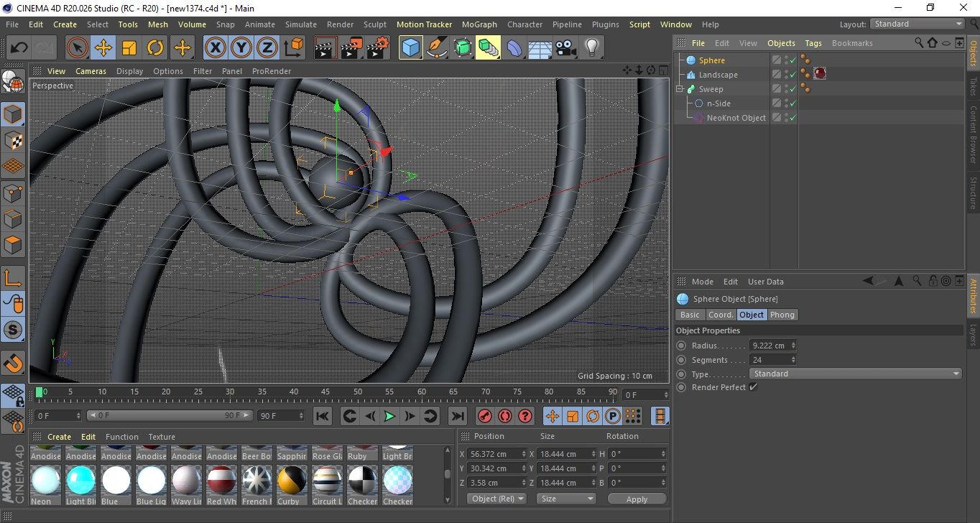This screenshot has height=523, width=980.
Task: Select the Neon material swatch
Action: point(45,480)
